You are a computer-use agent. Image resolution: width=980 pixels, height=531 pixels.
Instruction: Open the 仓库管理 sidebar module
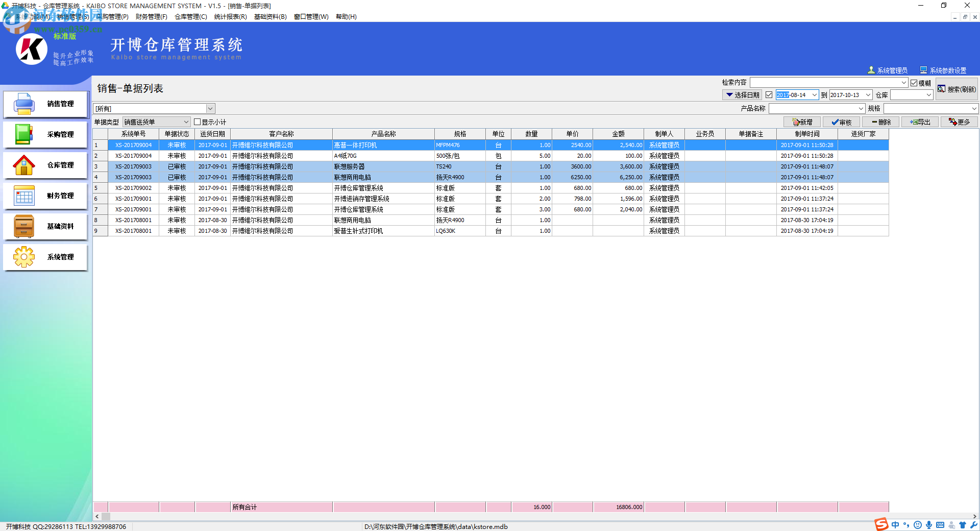pyautogui.click(x=45, y=165)
